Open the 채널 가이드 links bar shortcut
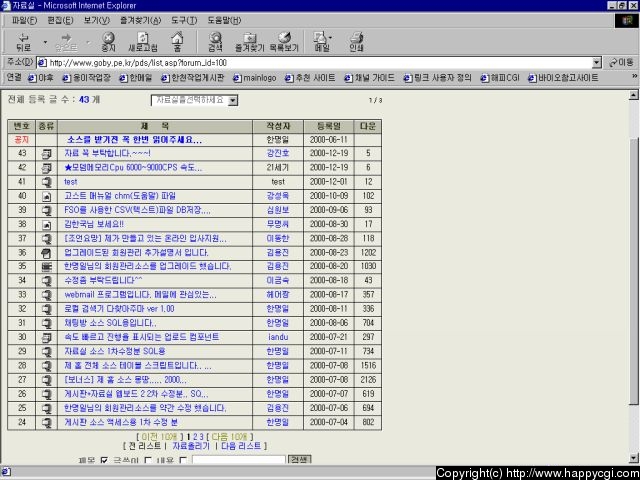The image size is (640, 480). click(x=369, y=78)
